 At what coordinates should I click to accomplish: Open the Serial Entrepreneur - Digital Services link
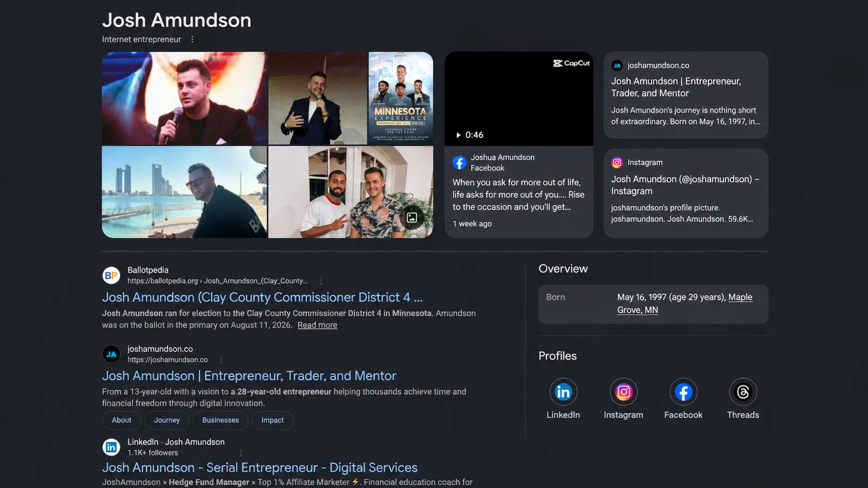point(260,467)
